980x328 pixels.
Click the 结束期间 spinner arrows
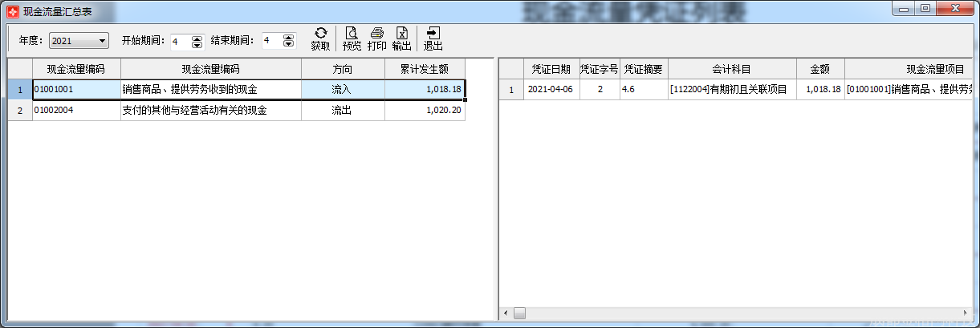tap(289, 41)
